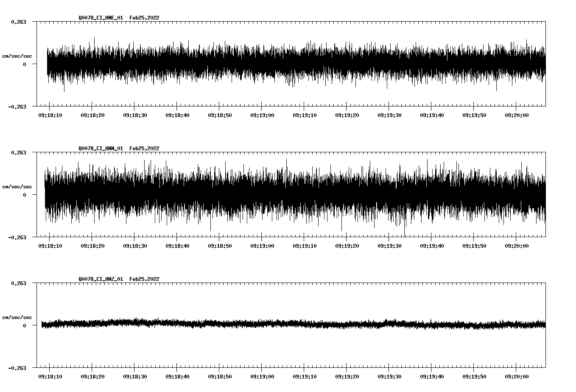
Task: Select 09:19:20 tick label under HNN plot
Action: tap(347, 246)
